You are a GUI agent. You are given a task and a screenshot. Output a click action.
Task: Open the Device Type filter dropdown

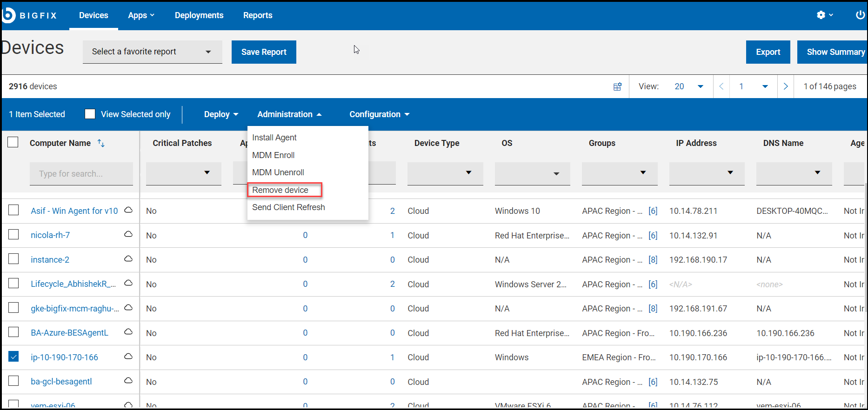pyautogui.click(x=445, y=173)
